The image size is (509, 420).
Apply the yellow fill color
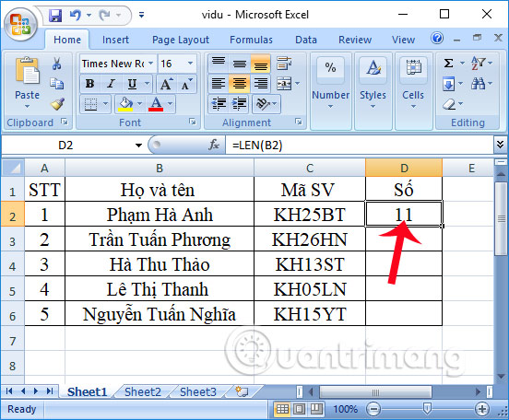tap(125, 104)
